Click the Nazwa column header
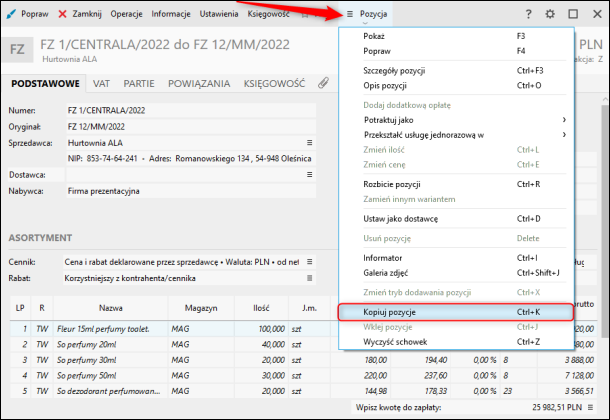Screen dimensions: 610x420 [110, 308]
